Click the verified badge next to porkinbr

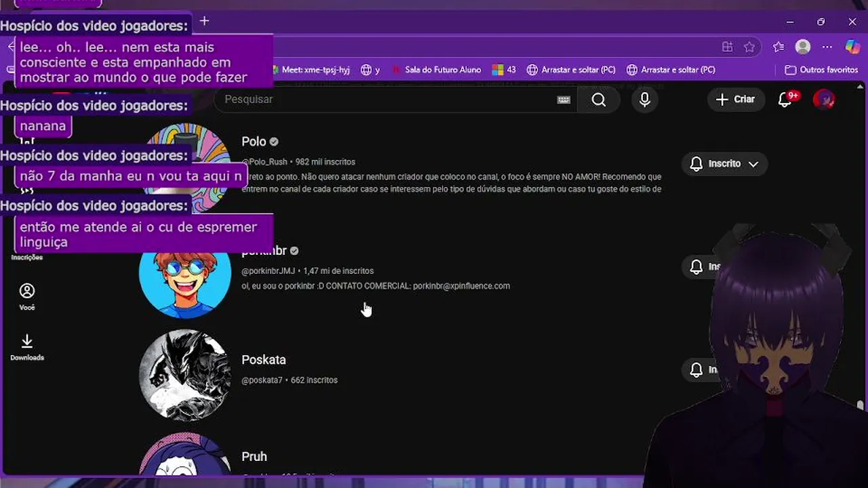coord(294,251)
